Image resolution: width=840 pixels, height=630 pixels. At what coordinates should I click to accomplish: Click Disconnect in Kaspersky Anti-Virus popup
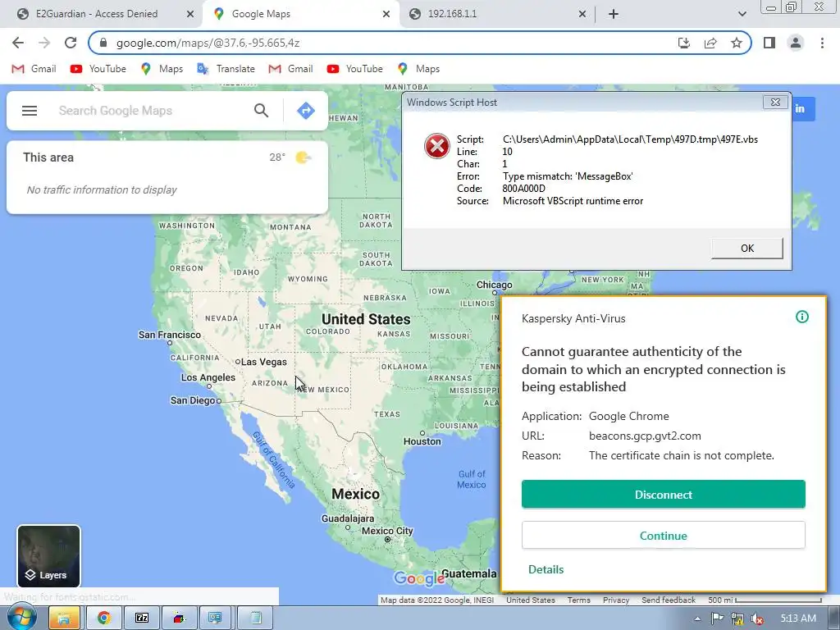click(x=663, y=494)
